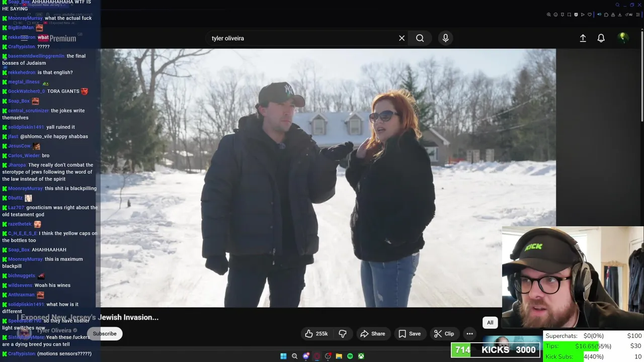Image resolution: width=644 pixels, height=362 pixels.
Task: Open the circular app with red badge in taskbar
Action: (x=328, y=356)
